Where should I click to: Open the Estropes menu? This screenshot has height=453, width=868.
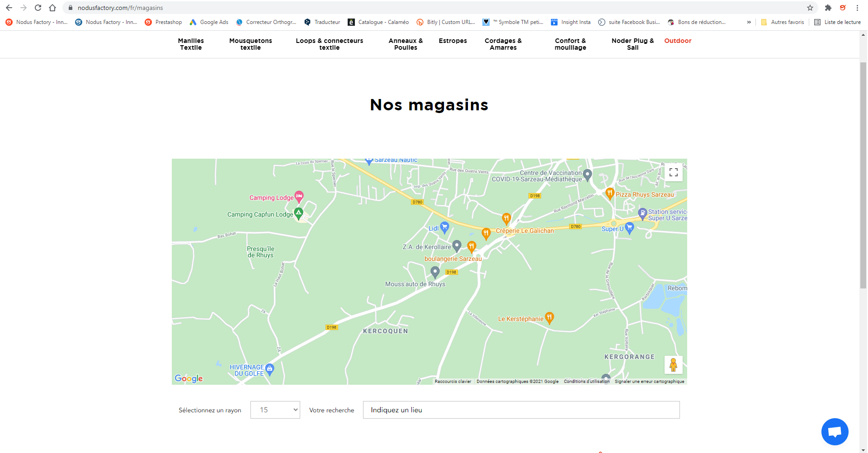coord(453,41)
